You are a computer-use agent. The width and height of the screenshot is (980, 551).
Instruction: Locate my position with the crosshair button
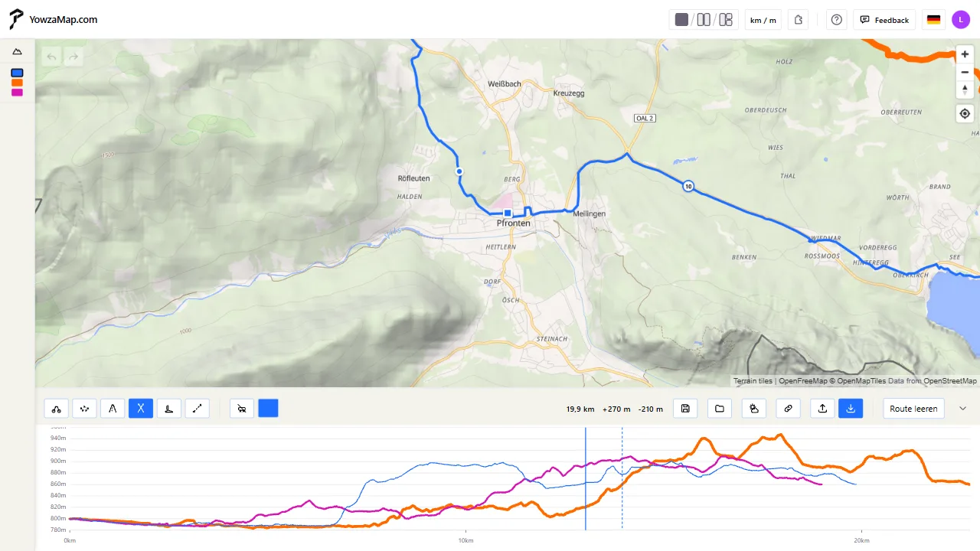[965, 113]
